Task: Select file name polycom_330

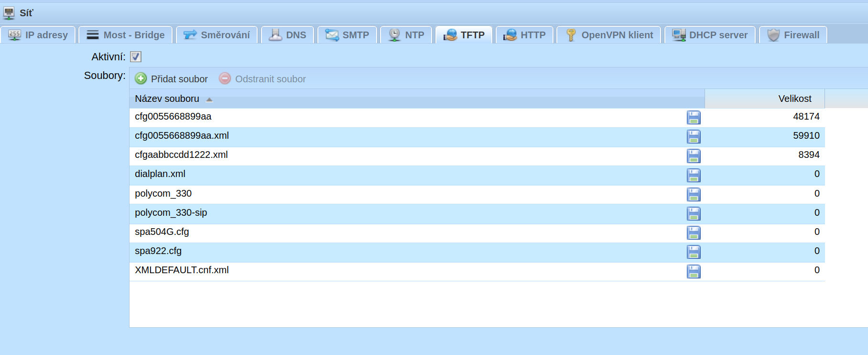Action: (163, 194)
